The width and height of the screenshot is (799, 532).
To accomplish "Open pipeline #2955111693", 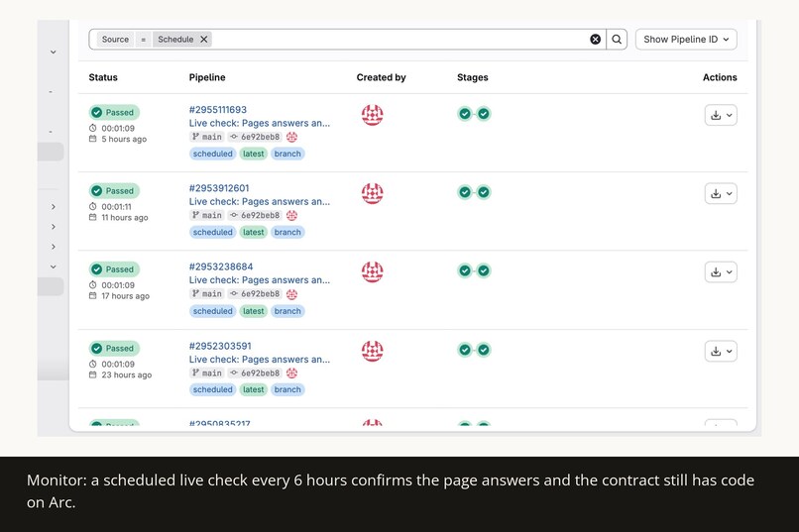I will tap(217, 109).
